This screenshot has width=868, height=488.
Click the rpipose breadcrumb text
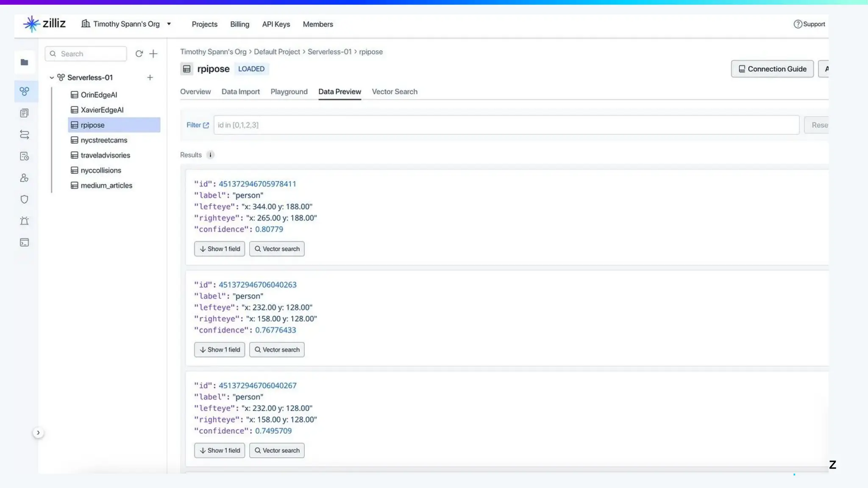[371, 52]
